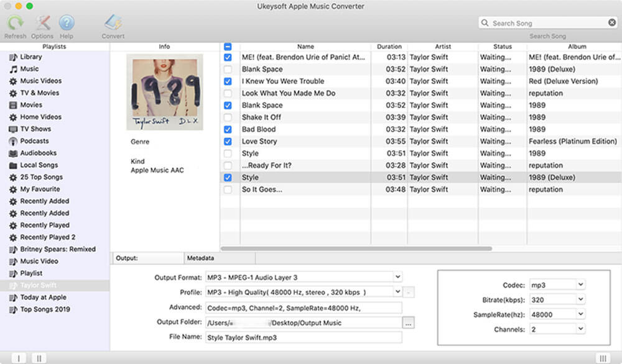Click the small button beside Profile
The height and width of the screenshot is (364, 622).
(409, 293)
